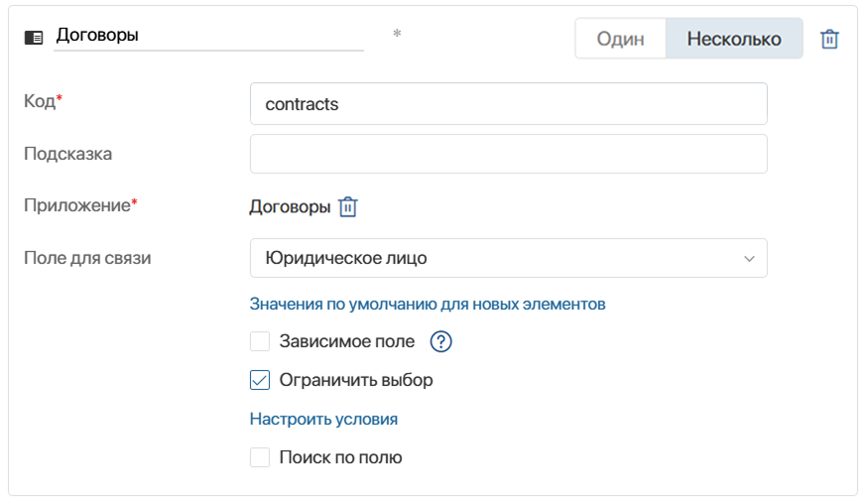Click the Поле для связи label
This screenshot has height=503, width=868.
tap(87, 258)
